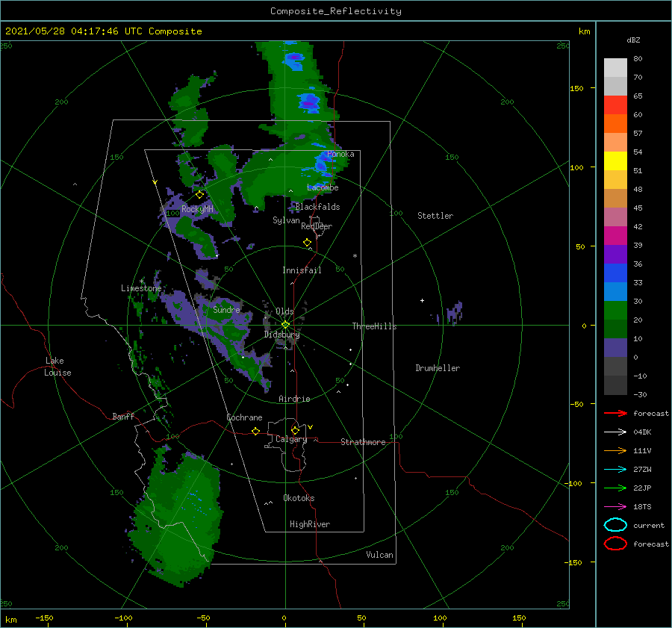The height and width of the screenshot is (628, 672).
Task: Click the Composite_Reflectivity title text
Action: [336, 11]
